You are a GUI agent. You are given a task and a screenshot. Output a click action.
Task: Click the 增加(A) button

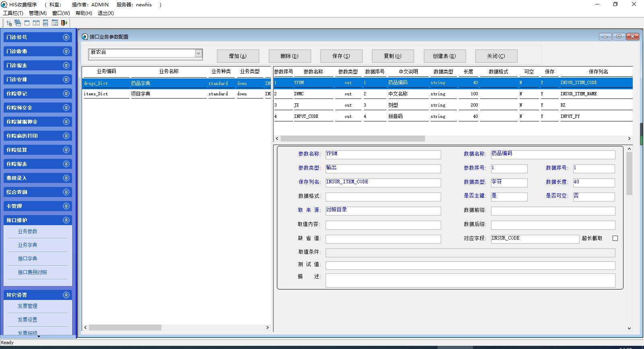(238, 56)
